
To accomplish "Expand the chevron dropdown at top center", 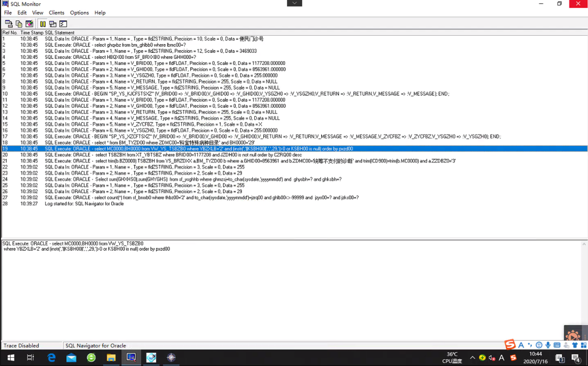I will [294, 3].
